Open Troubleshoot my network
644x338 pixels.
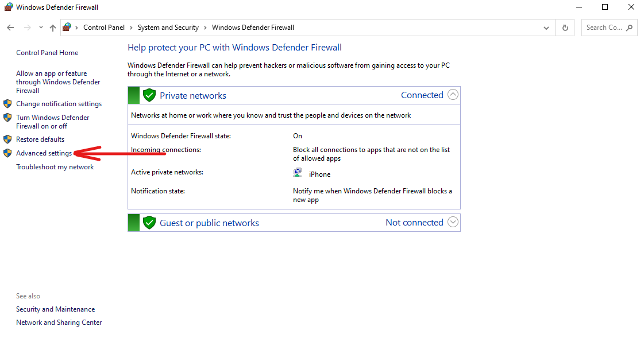[55, 167]
